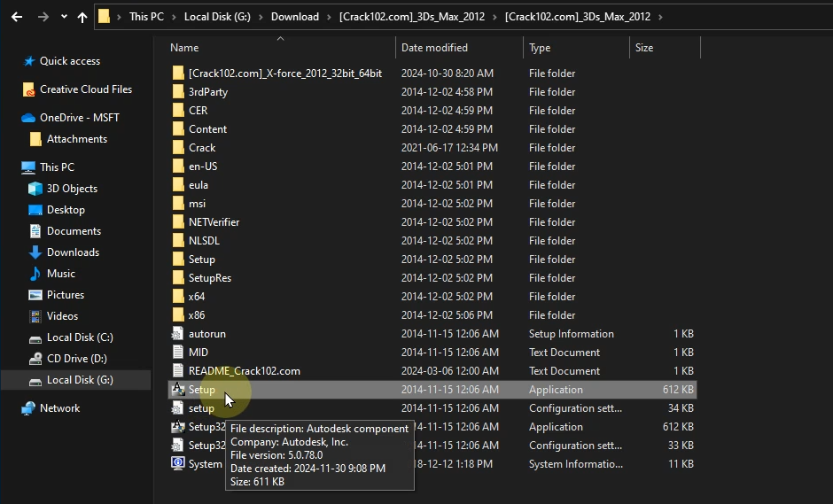Click the OneDrive - MSFT cloud icon
The image size is (833, 504).
coord(29,118)
